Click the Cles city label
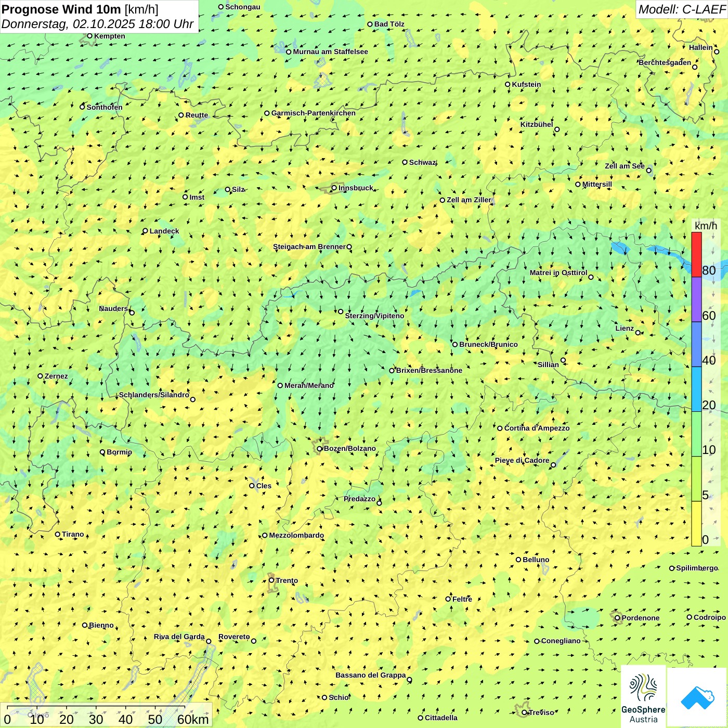Screen dimensions: 728x728 (264, 486)
